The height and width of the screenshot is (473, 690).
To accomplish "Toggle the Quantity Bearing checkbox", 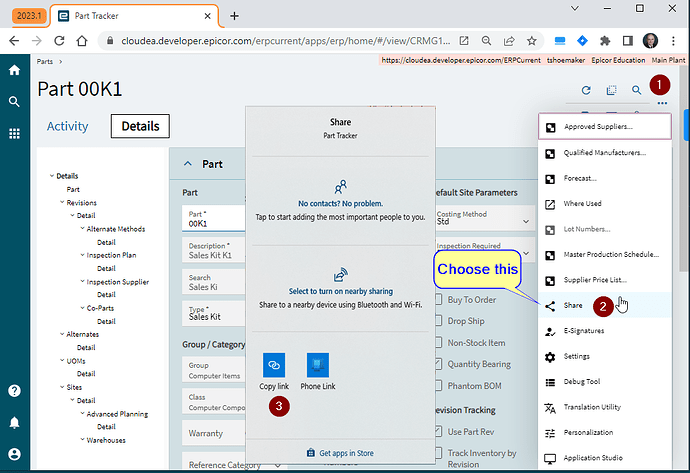I will [439, 364].
